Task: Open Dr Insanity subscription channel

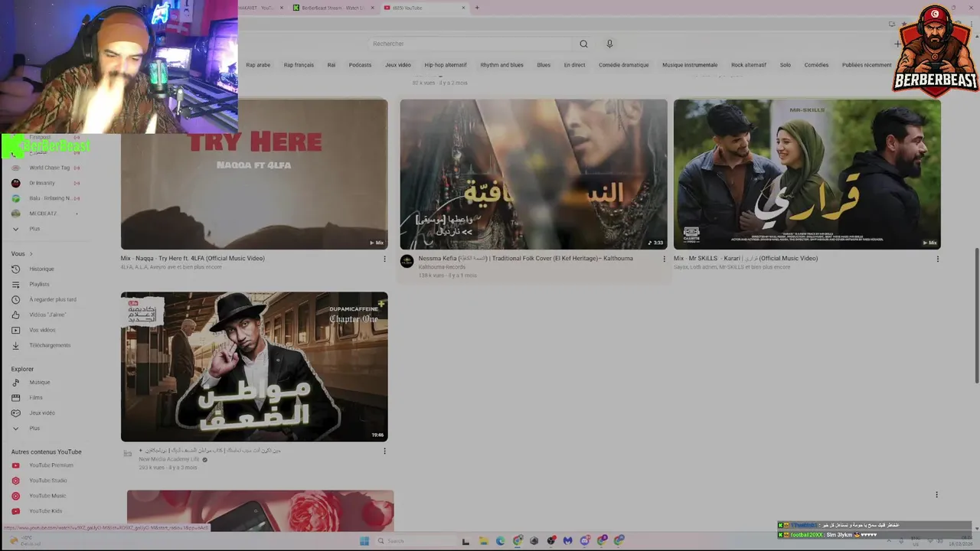Action: (x=42, y=183)
